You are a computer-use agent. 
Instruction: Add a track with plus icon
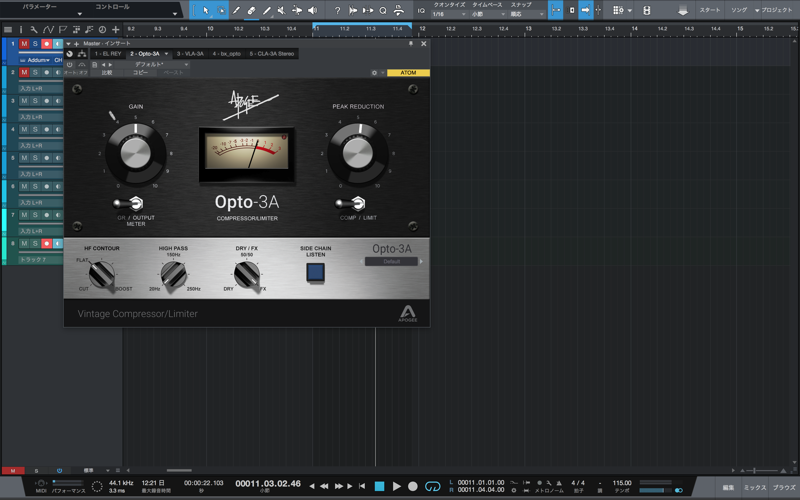(x=116, y=30)
